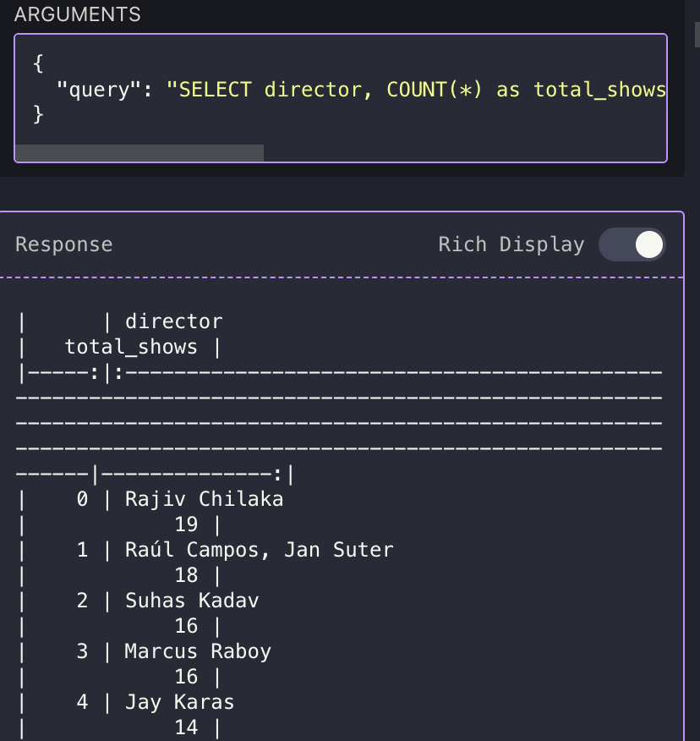Select the Jay Karas director name
The width and height of the screenshot is (700, 741).
[x=179, y=702]
